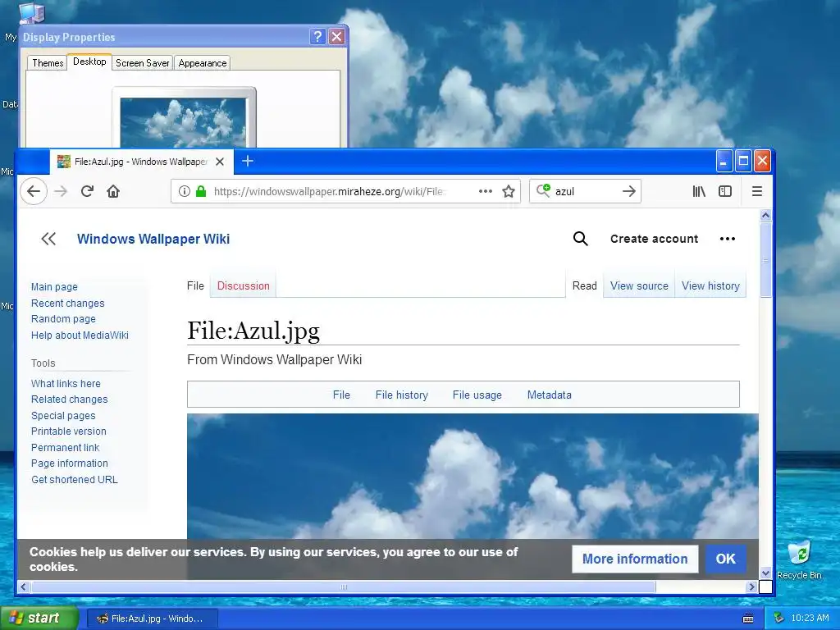Toggle the Firefox sidebar icon
The image size is (840, 630).
725,191
